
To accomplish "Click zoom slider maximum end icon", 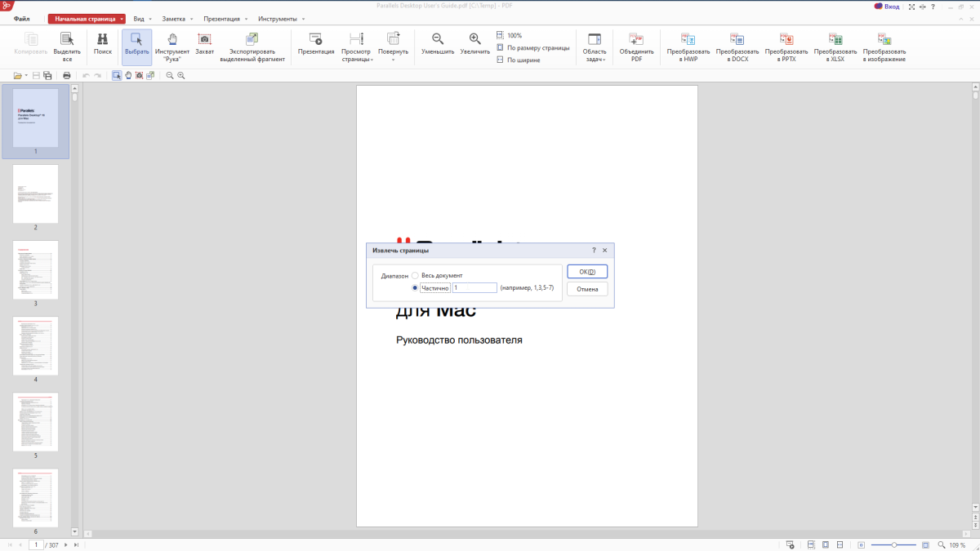I will [925, 544].
